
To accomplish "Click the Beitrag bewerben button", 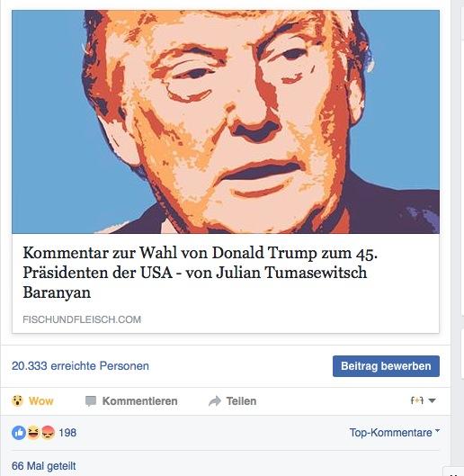I will pos(386,366).
